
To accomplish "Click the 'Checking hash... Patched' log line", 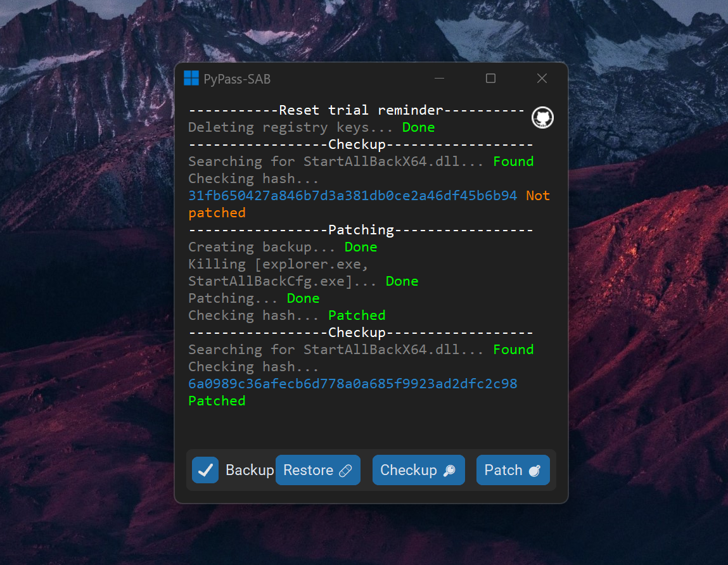I will point(287,315).
